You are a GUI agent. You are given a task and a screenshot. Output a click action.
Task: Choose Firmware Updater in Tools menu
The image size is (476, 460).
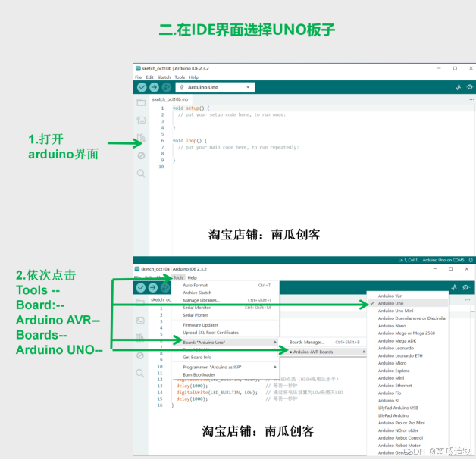[225, 325]
